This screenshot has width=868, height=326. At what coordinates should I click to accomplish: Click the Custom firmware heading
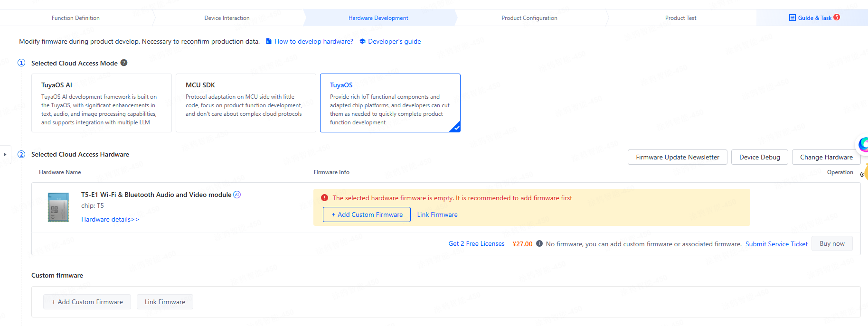tap(57, 275)
